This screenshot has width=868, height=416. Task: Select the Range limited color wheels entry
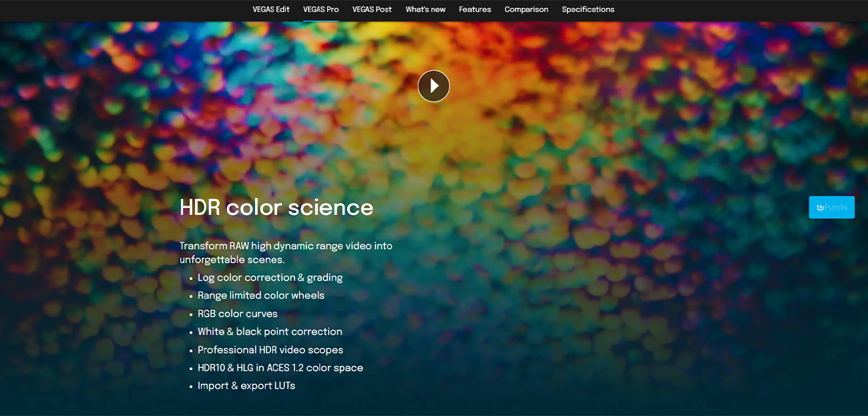[260, 295]
